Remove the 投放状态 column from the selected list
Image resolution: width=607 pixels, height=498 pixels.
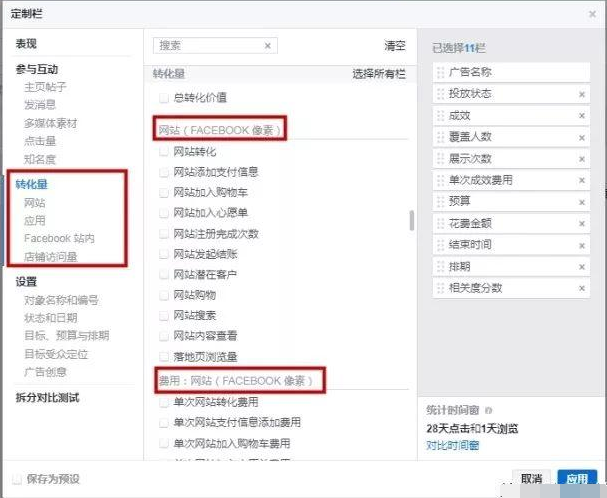(582, 94)
